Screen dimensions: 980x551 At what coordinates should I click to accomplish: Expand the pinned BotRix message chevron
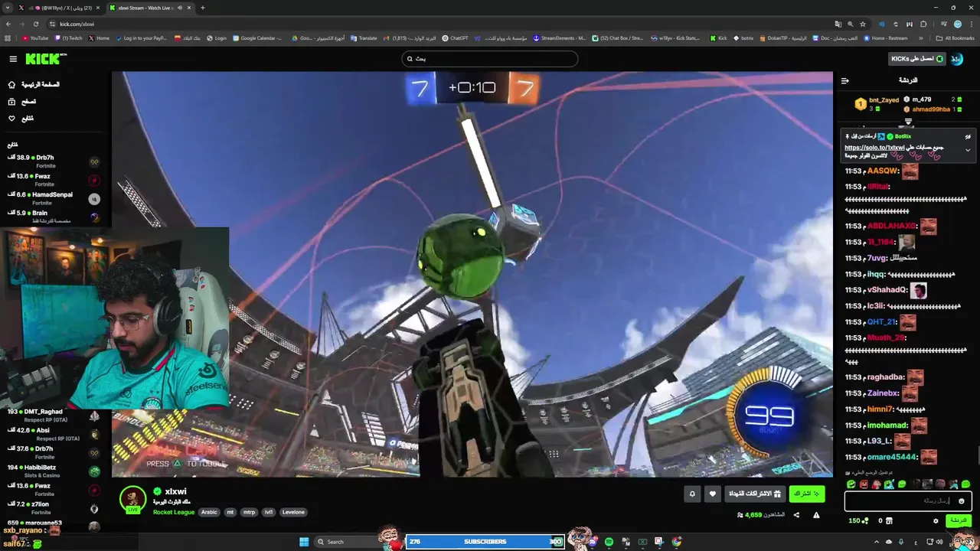click(x=968, y=150)
